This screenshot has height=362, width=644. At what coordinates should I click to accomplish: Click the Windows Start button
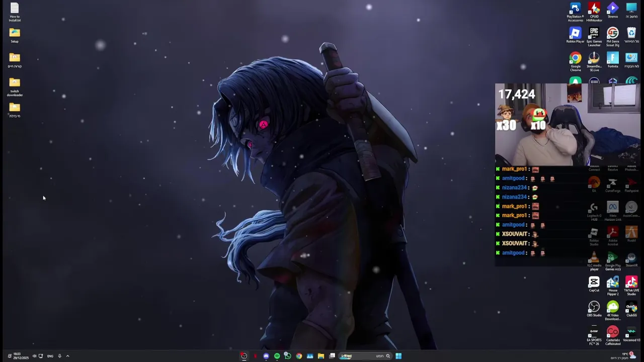coord(398,356)
